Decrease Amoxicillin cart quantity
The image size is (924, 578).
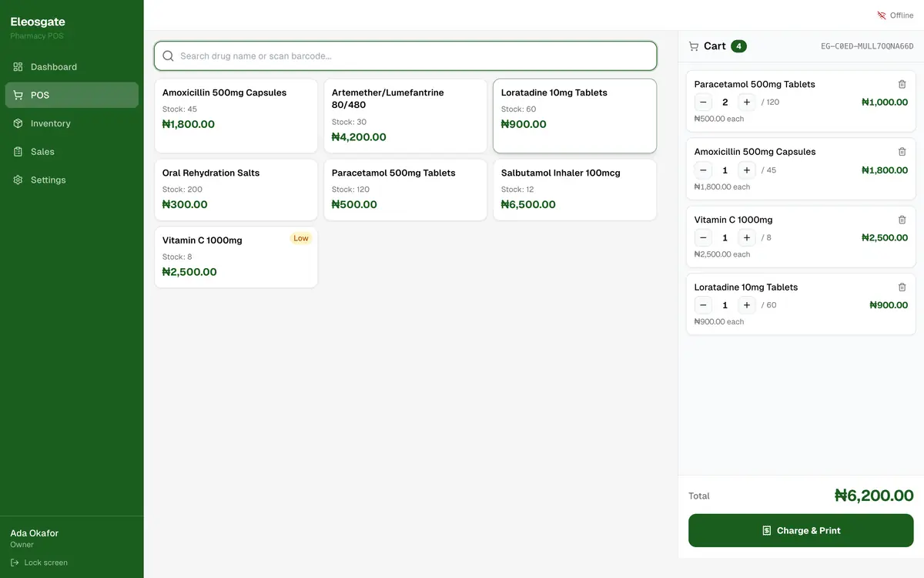click(x=703, y=170)
